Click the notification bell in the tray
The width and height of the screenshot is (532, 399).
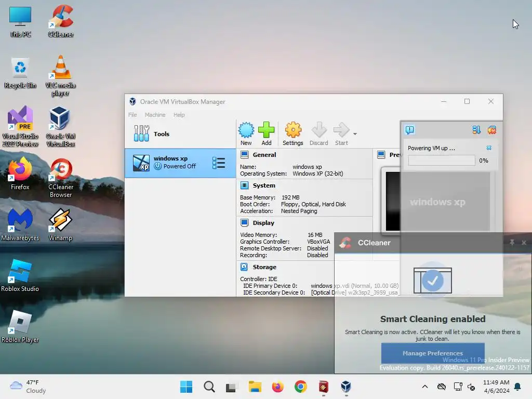[x=518, y=387]
